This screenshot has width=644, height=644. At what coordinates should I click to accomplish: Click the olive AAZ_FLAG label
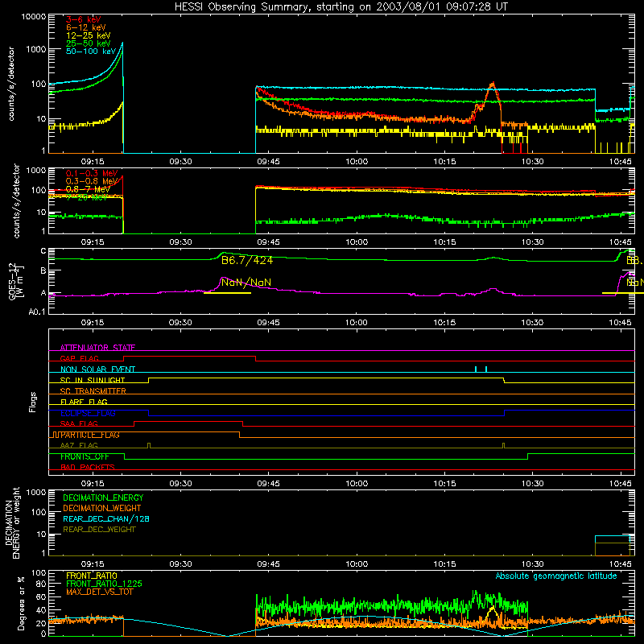point(79,446)
